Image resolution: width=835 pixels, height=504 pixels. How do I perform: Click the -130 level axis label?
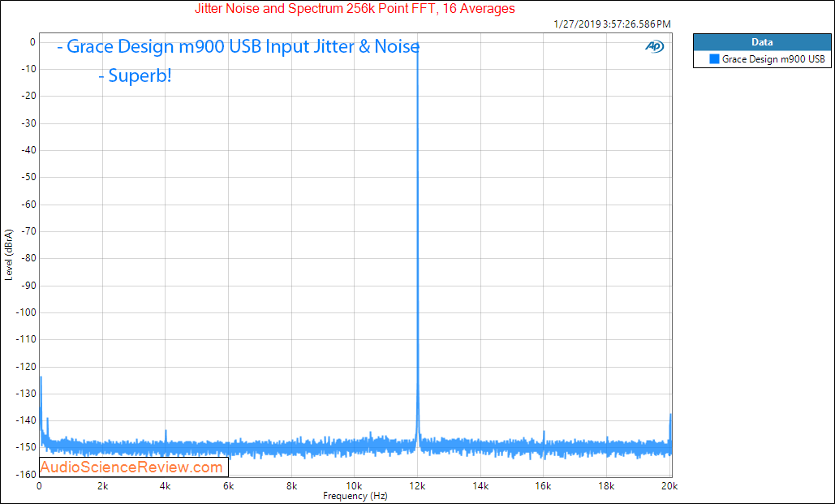coord(27,393)
